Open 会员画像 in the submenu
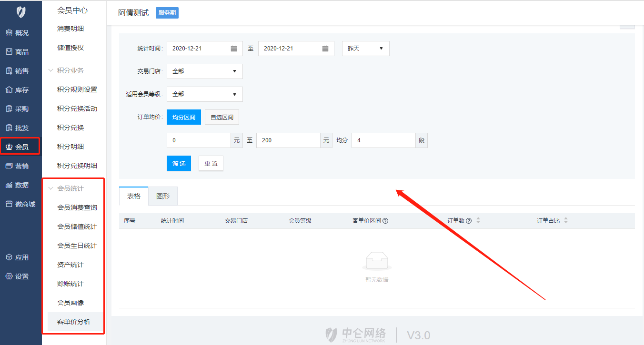This screenshot has height=345, width=644. point(70,303)
